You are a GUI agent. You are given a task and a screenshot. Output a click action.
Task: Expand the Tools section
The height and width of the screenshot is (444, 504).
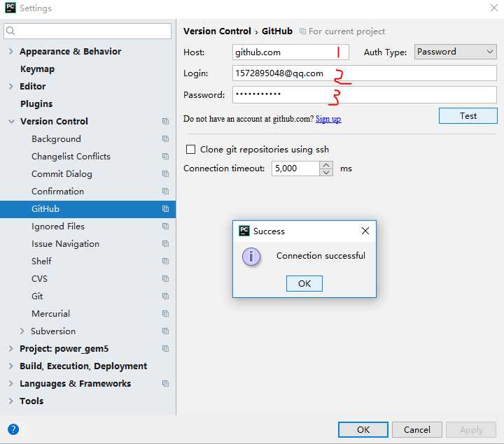coord(10,401)
